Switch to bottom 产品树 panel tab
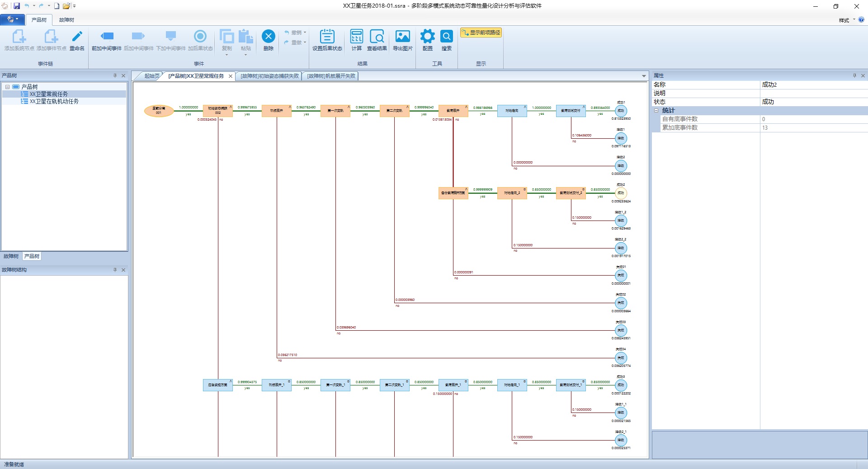The width and height of the screenshot is (868, 469). pos(32,256)
